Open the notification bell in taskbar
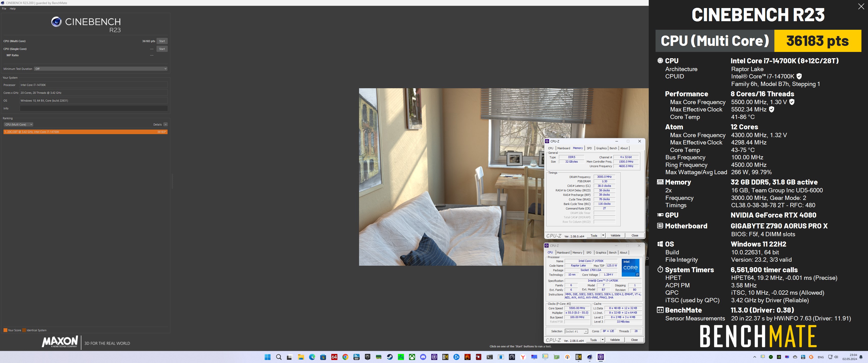 (861, 357)
